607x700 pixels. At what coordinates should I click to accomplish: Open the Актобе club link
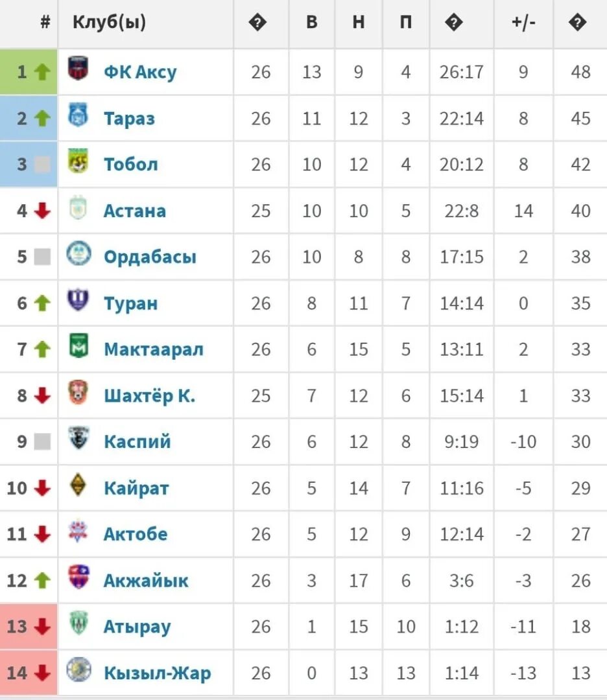pyautogui.click(x=136, y=534)
